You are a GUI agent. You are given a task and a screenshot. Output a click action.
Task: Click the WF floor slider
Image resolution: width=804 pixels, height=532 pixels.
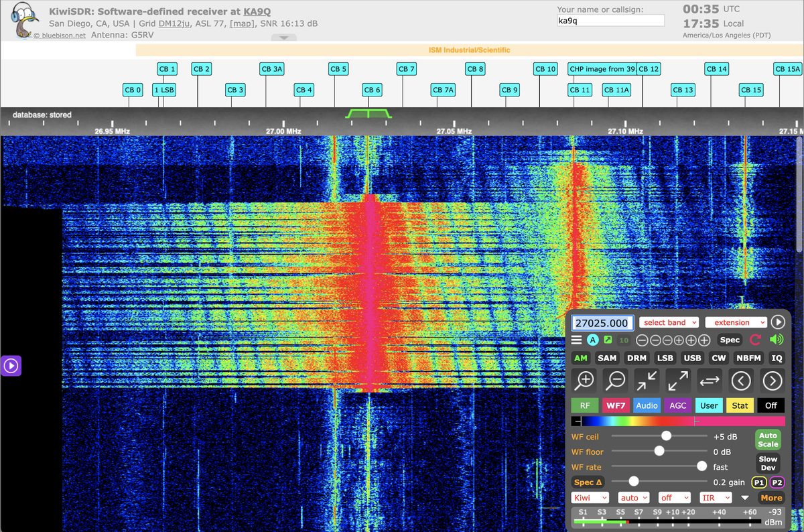point(660,452)
